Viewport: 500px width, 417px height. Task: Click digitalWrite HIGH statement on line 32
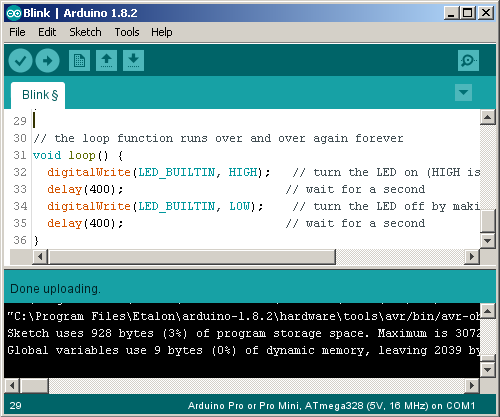(159, 172)
